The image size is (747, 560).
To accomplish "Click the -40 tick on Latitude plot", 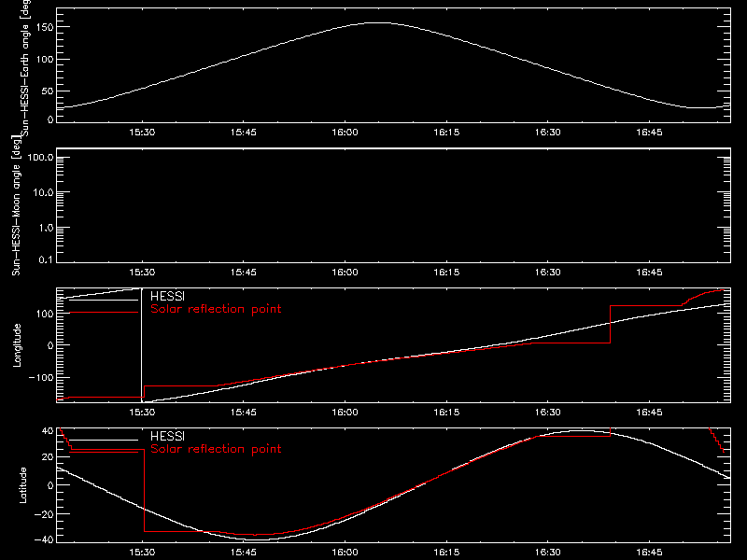I will [44, 540].
